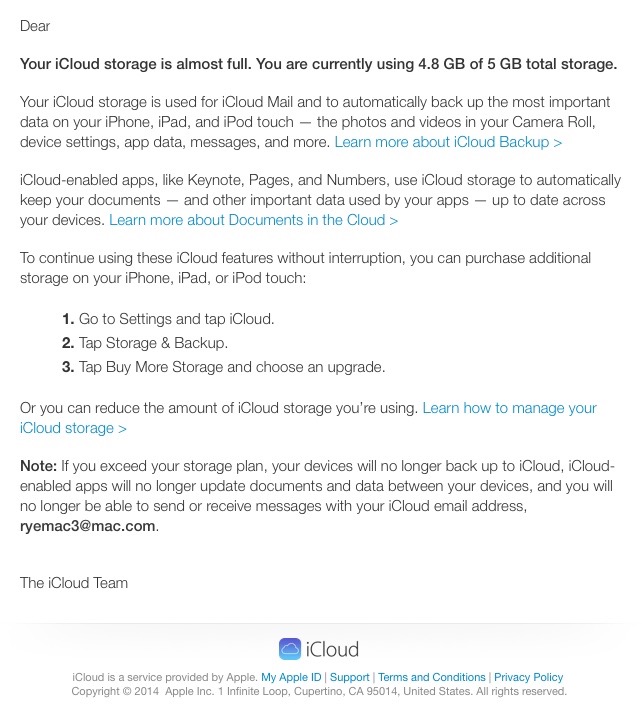The height and width of the screenshot is (718, 642).
Task: Click the blue iCloud cloud icon
Action: [x=290, y=649]
